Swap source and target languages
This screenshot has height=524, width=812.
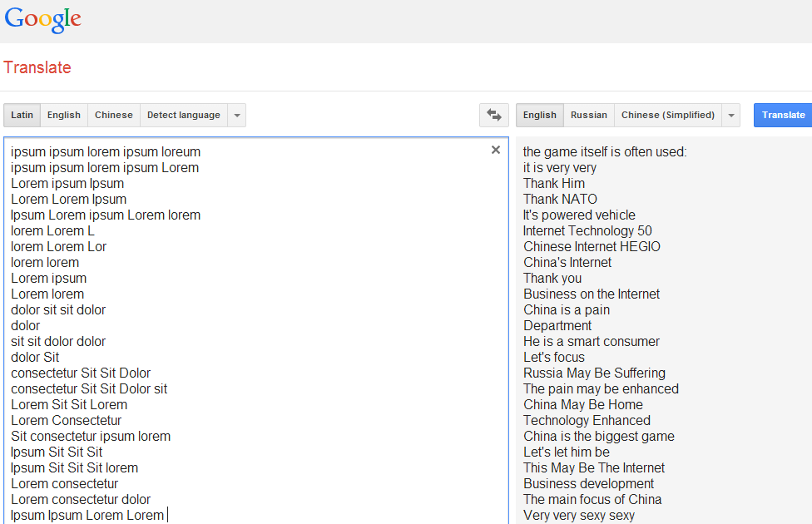(x=494, y=115)
